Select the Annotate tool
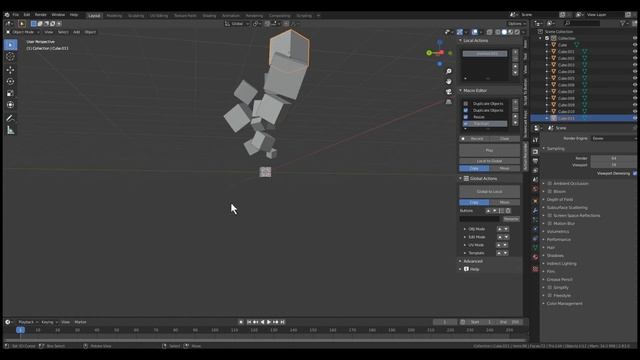Screen dimensions: 640x360 click(x=11, y=118)
